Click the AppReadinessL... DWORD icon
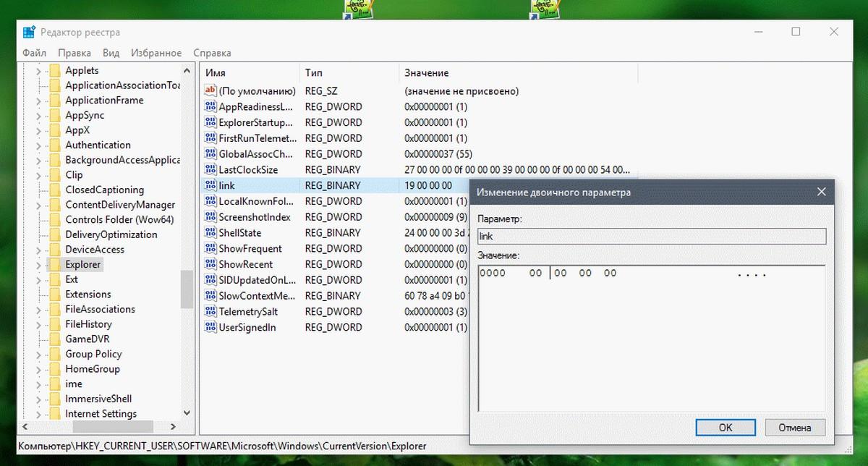This screenshot has width=868, height=466. [210, 106]
